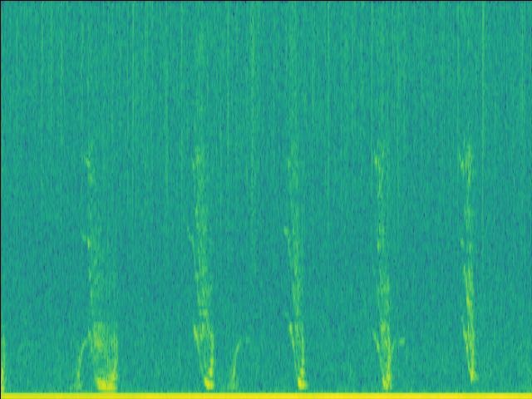This screenshot has height=399, width=532.
Task: Select the top tip of the first burst
Action: click(87, 156)
